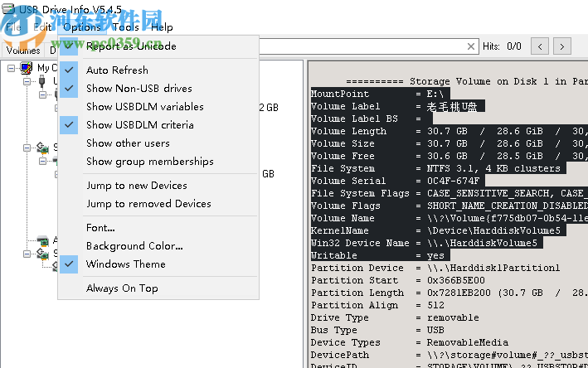Click the Volume Flags line
This screenshot has width=588, height=368.
coord(450,206)
